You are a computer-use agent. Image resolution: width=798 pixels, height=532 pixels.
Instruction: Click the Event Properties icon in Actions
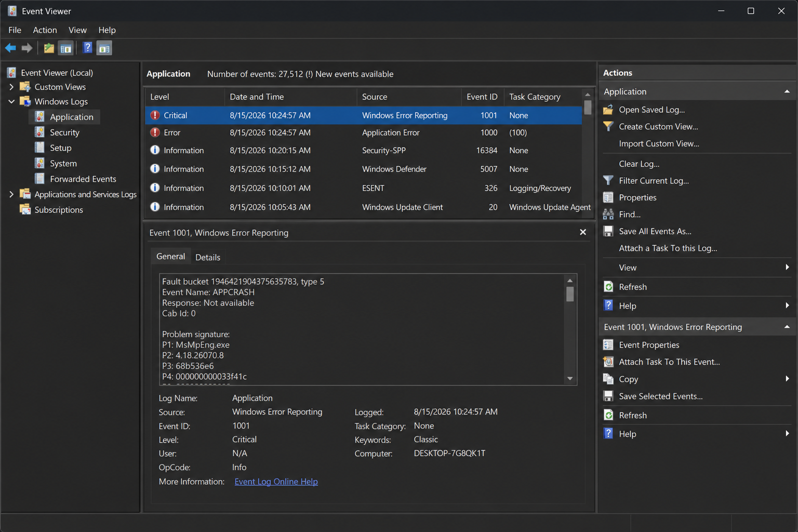point(608,345)
